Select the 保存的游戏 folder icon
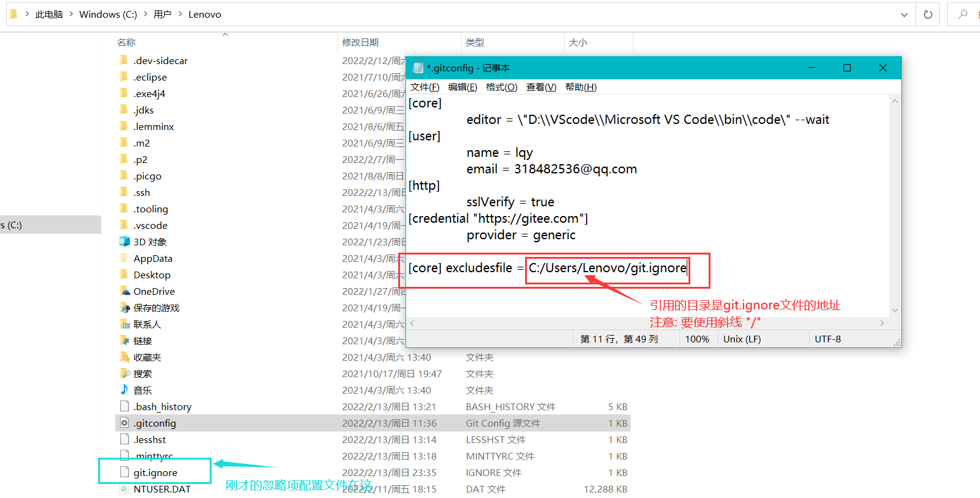Viewport: 980px width, 498px height. (x=124, y=308)
